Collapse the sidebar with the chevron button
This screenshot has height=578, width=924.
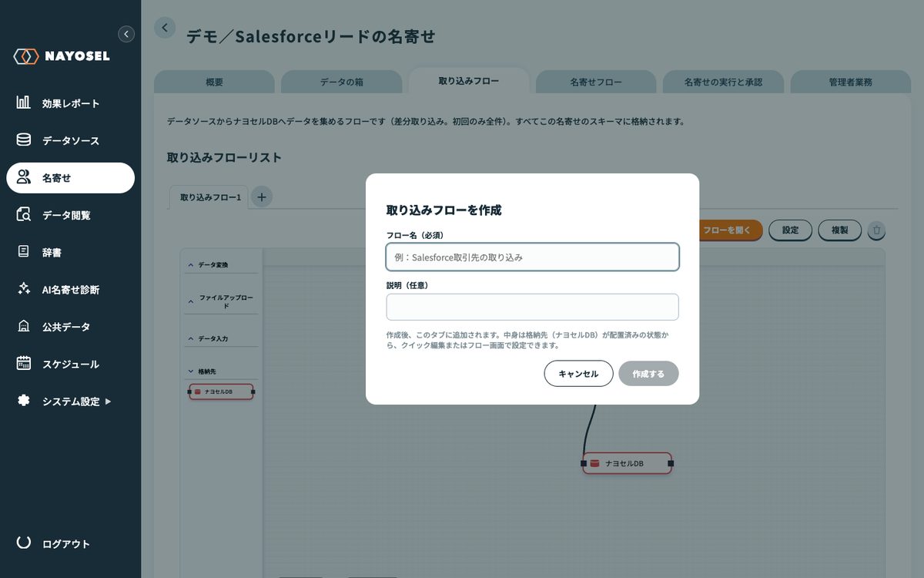tap(126, 34)
